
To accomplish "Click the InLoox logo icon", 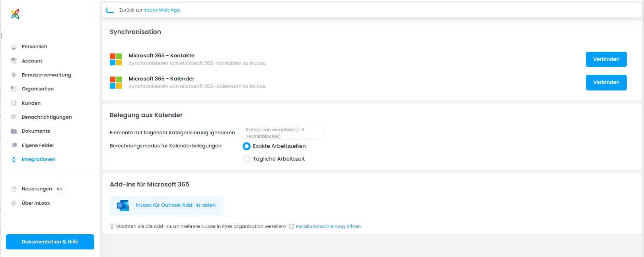I will click(x=15, y=14).
